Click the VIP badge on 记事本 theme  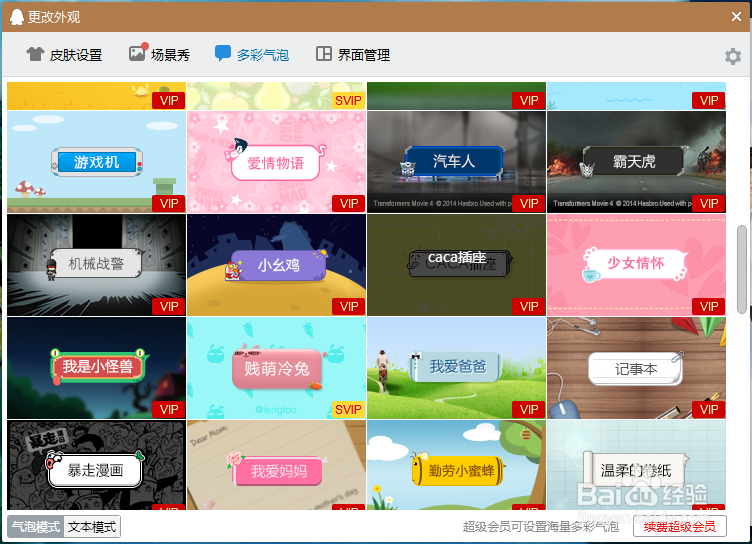709,410
